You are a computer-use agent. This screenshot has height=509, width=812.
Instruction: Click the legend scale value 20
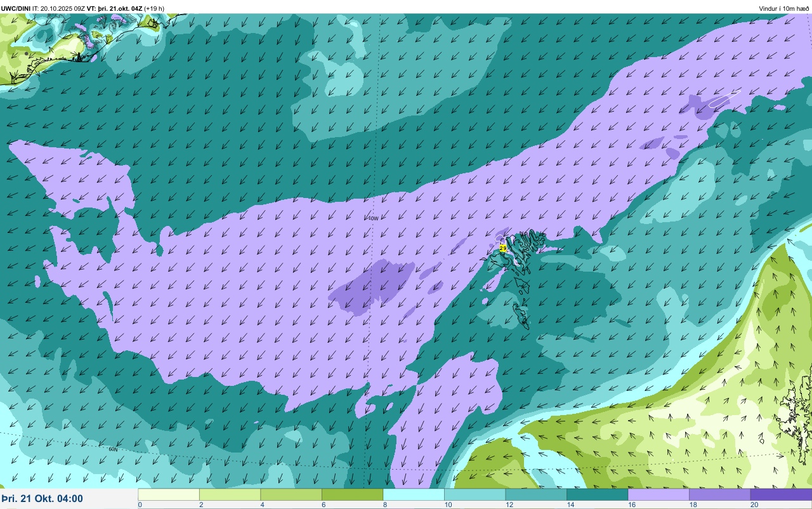(x=754, y=505)
